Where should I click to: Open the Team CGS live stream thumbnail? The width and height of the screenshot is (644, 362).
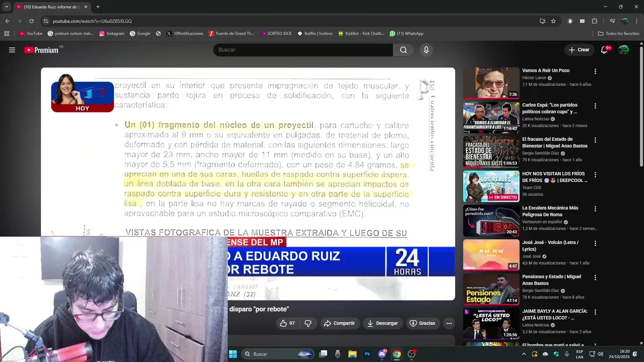pos(491,186)
